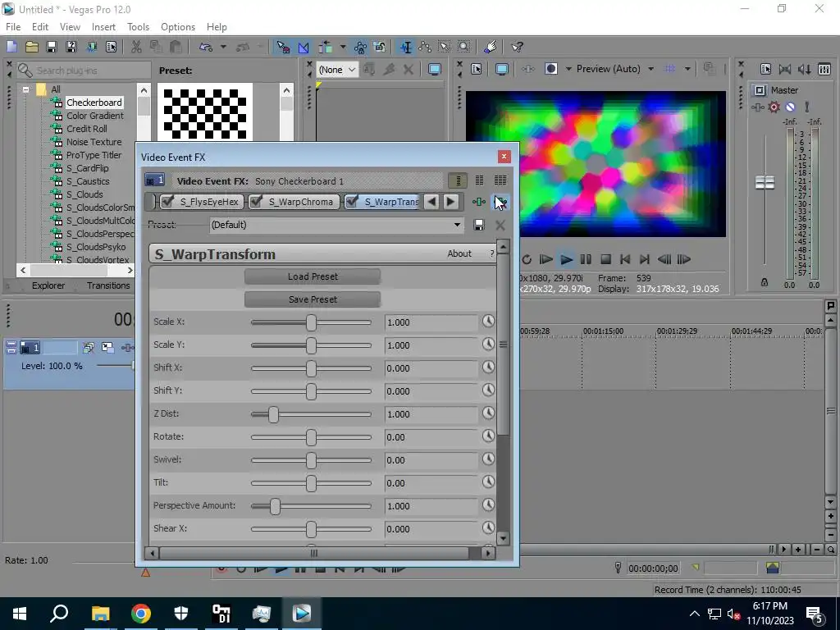Open the trimmer (None dropdown
This screenshot has height=630, width=840.
click(337, 70)
